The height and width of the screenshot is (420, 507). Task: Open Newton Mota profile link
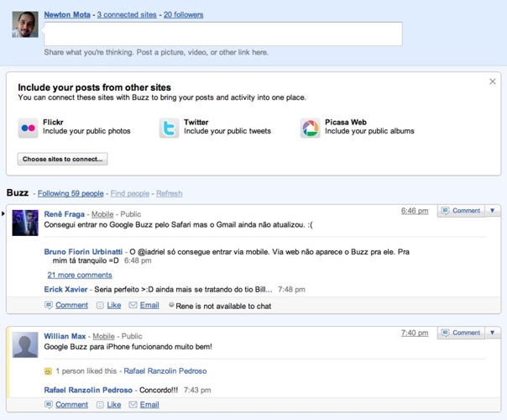click(x=67, y=14)
